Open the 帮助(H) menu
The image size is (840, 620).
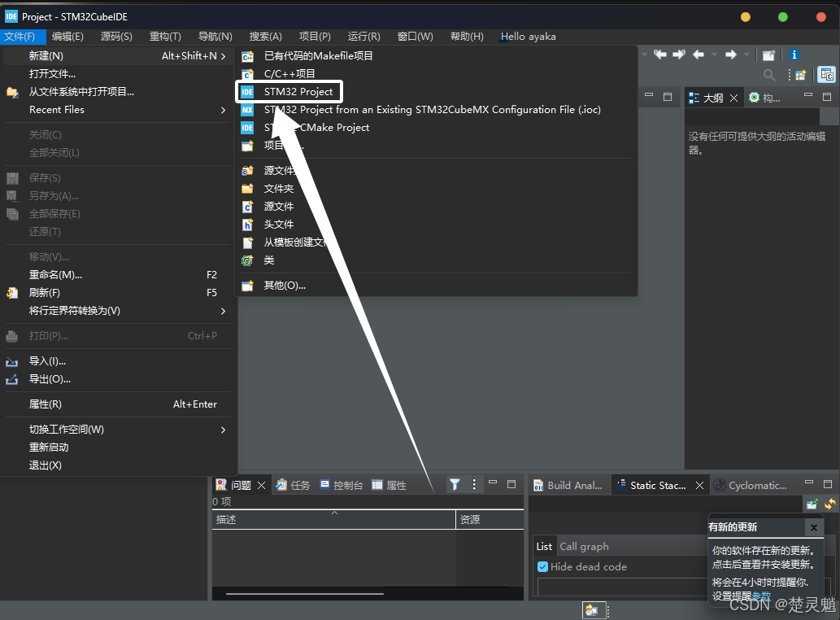(467, 37)
